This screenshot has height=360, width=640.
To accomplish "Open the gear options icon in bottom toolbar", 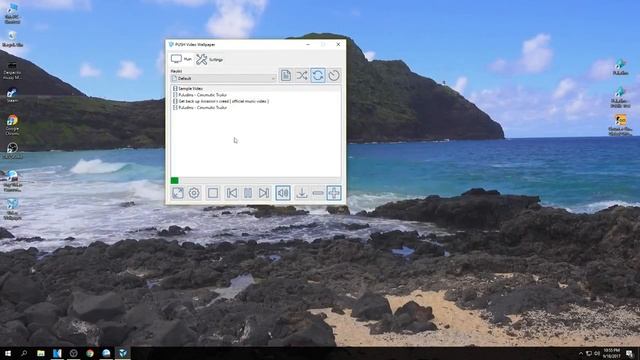I will pyautogui.click(x=194, y=193).
